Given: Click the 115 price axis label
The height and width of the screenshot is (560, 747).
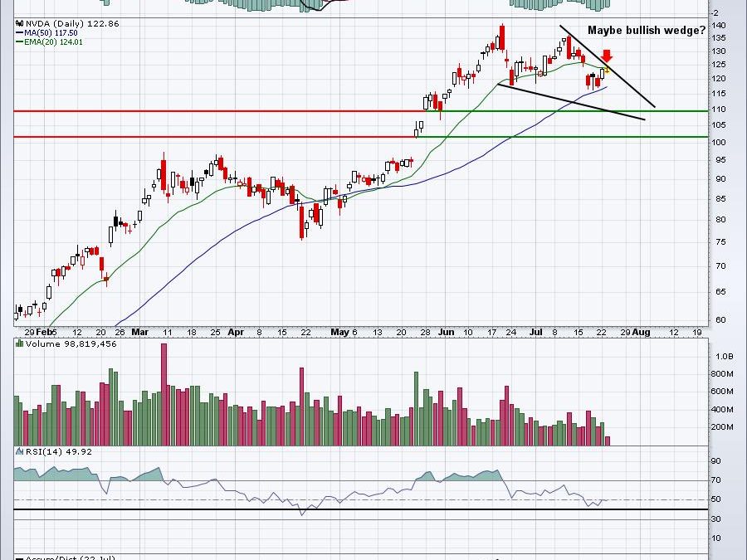Looking at the screenshot, I should point(719,94).
